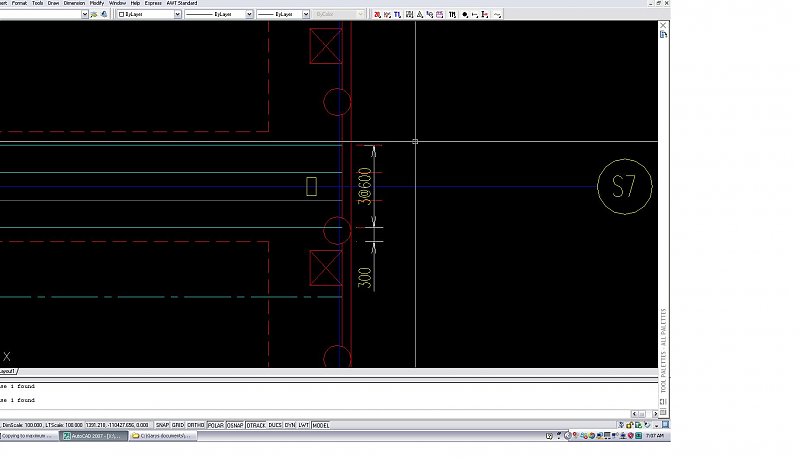The width and height of the screenshot is (800, 462).
Task: Toggle POLAR tracking
Action: pos(216,425)
